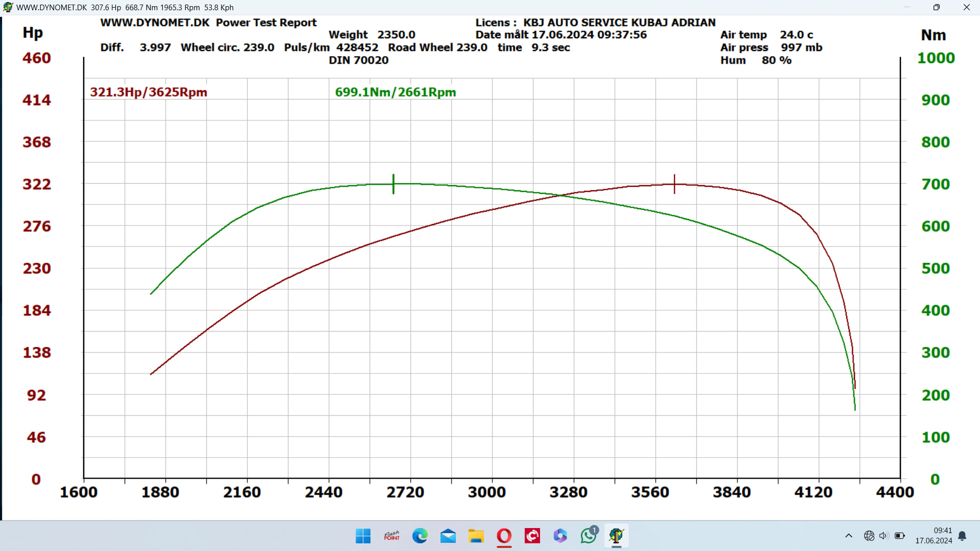Click the Hp axis label
The width and height of the screenshot is (980, 551).
[x=33, y=33]
